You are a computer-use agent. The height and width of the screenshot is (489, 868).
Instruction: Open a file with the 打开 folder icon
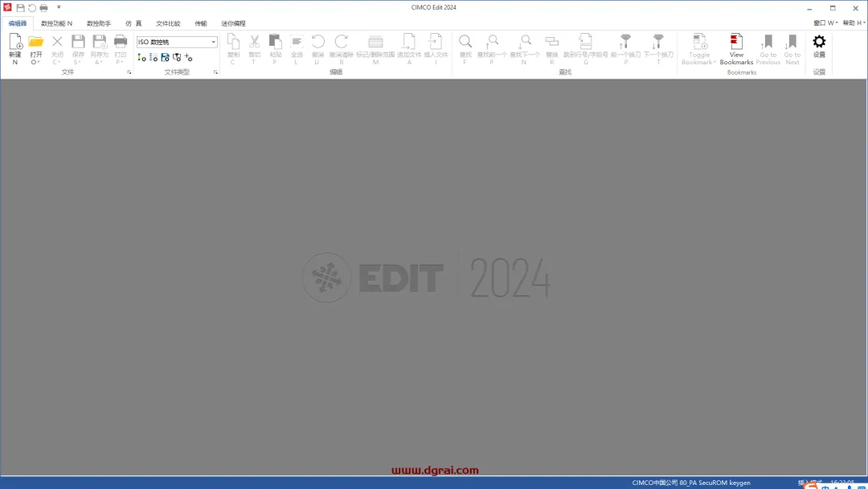click(36, 42)
